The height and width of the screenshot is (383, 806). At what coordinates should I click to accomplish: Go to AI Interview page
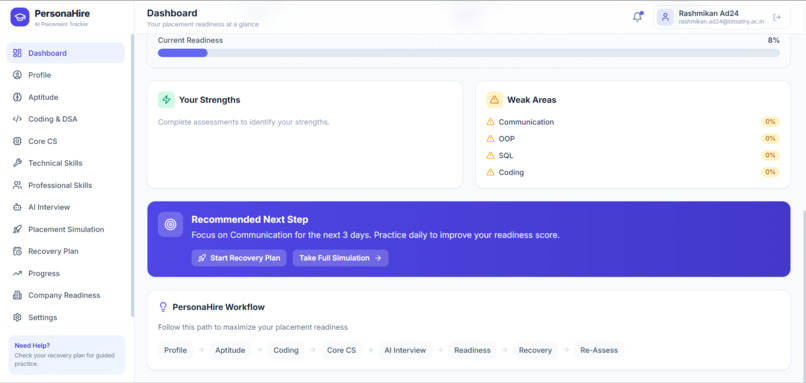(65, 207)
